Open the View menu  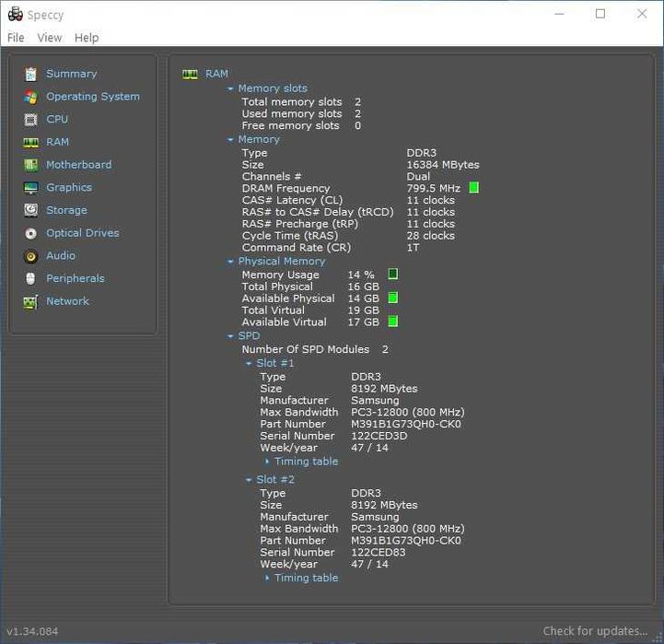point(50,38)
